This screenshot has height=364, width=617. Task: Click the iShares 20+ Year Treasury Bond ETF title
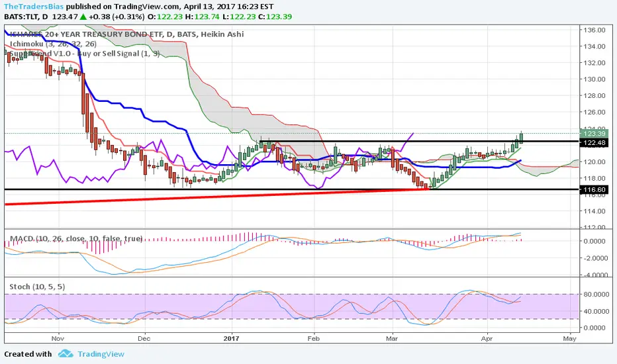click(126, 34)
